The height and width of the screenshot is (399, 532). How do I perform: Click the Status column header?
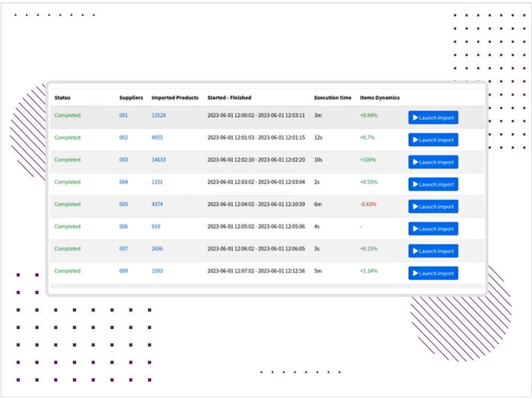tap(62, 98)
